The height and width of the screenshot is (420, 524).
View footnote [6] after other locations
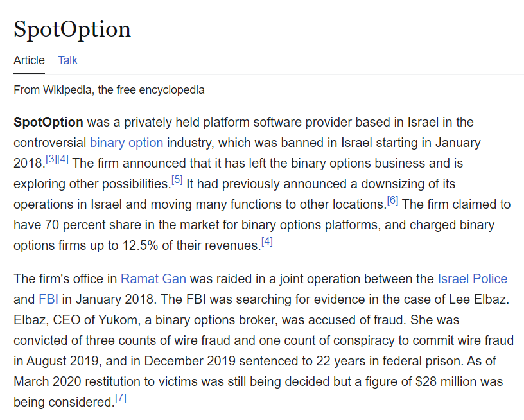[392, 200]
